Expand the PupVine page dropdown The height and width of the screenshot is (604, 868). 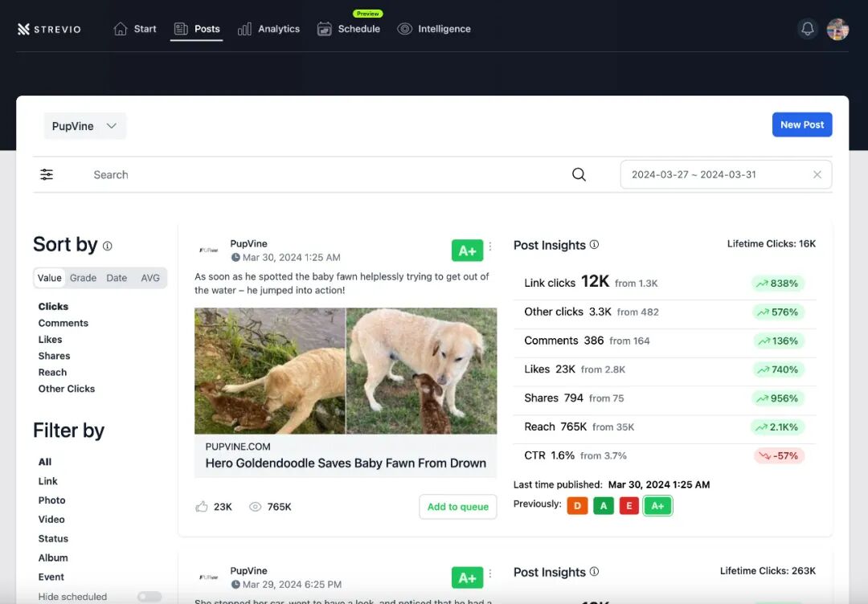click(84, 126)
